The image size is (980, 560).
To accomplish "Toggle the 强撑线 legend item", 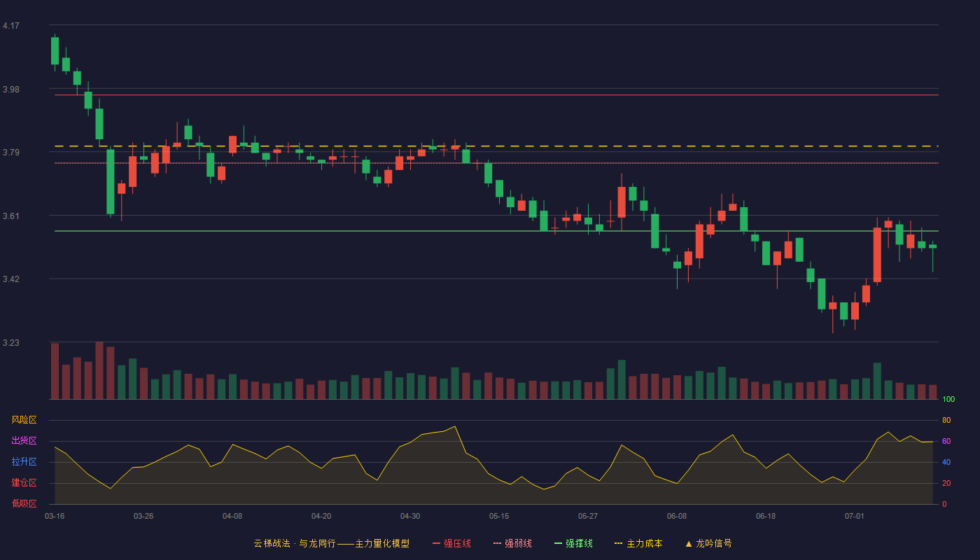I will click(x=573, y=543).
